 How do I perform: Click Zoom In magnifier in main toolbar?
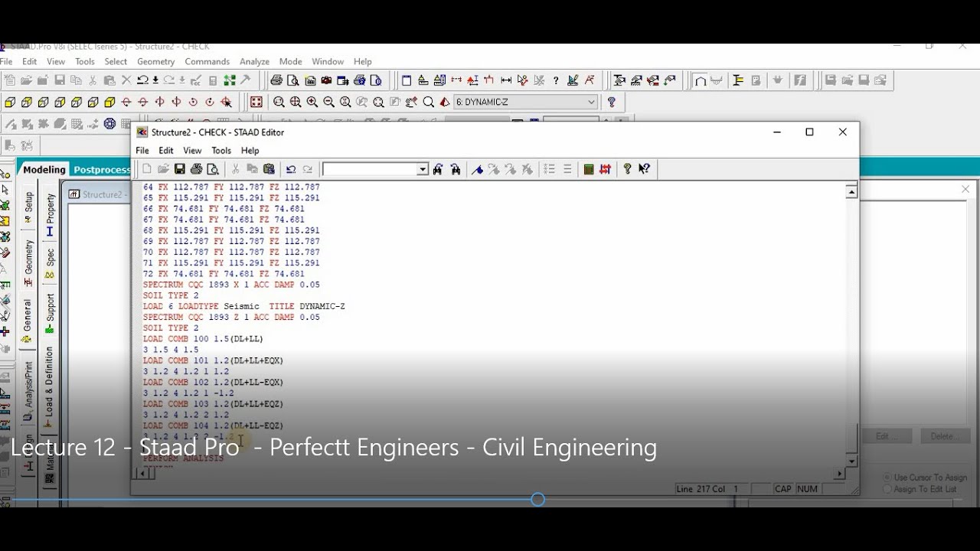click(312, 102)
